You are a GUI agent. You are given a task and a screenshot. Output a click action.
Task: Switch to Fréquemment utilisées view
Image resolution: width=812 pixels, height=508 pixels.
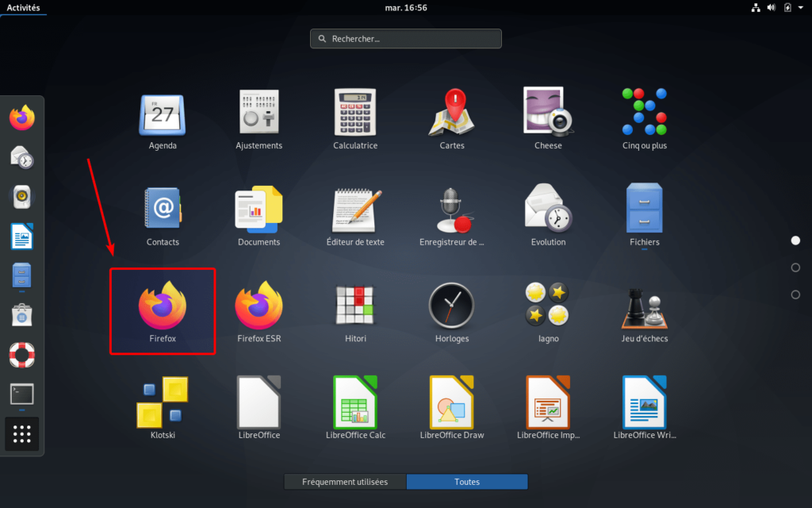[345, 482]
